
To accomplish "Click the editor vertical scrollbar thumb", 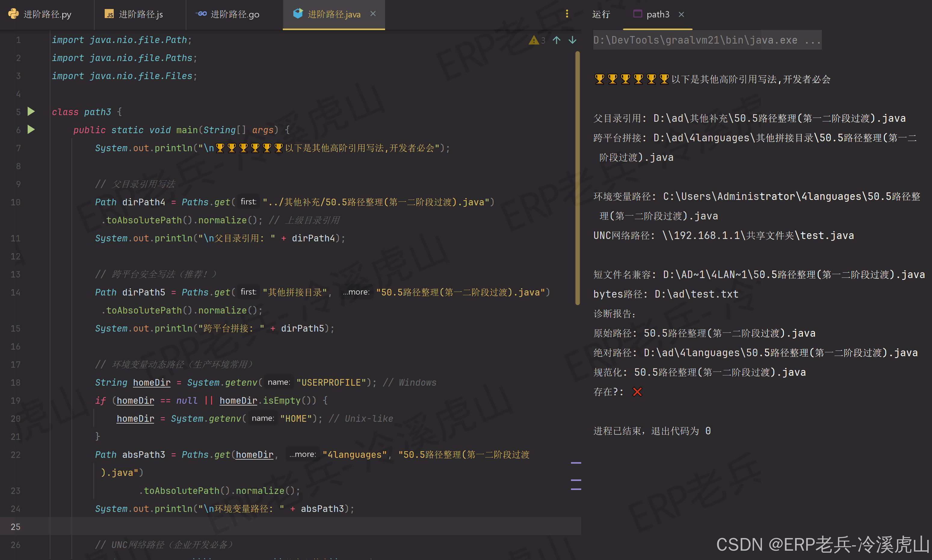I will (x=577, y=177).
